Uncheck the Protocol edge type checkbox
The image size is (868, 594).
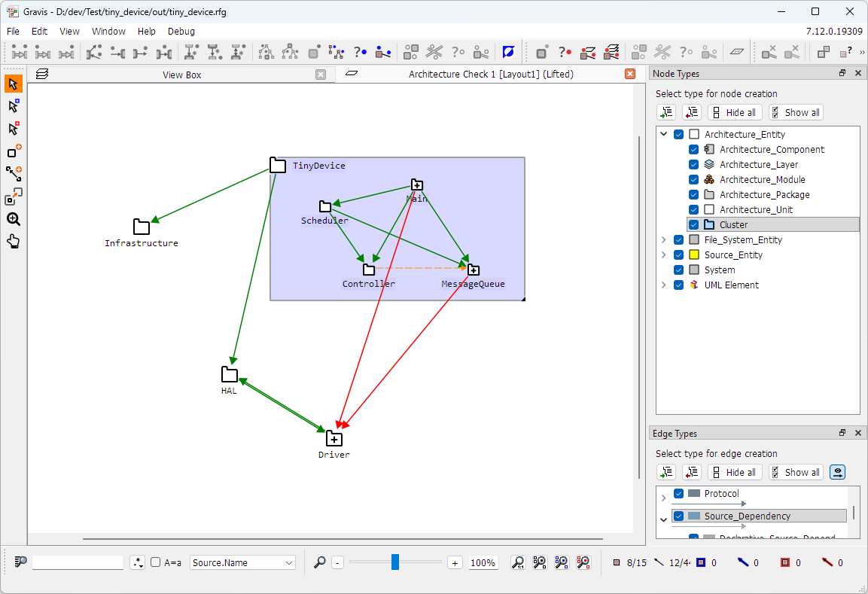(x=679, y=493)
